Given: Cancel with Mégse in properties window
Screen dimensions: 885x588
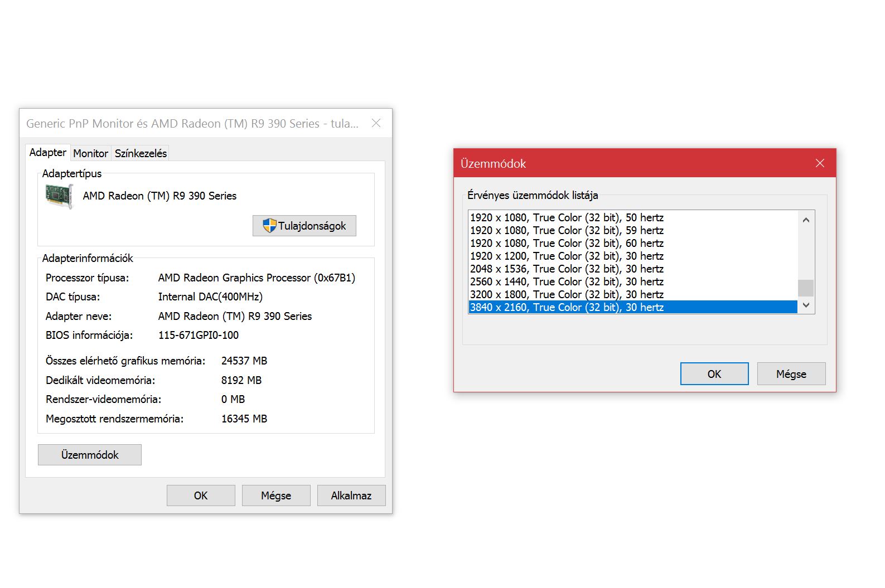Looking at the screenshot, I should (276, 495).
